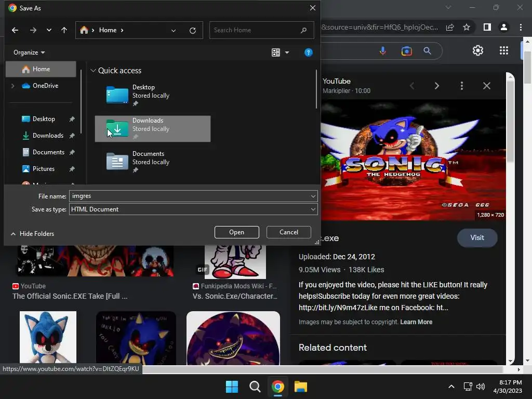
Task: Close the image preview panel
Action: click(x=486, y=86)
